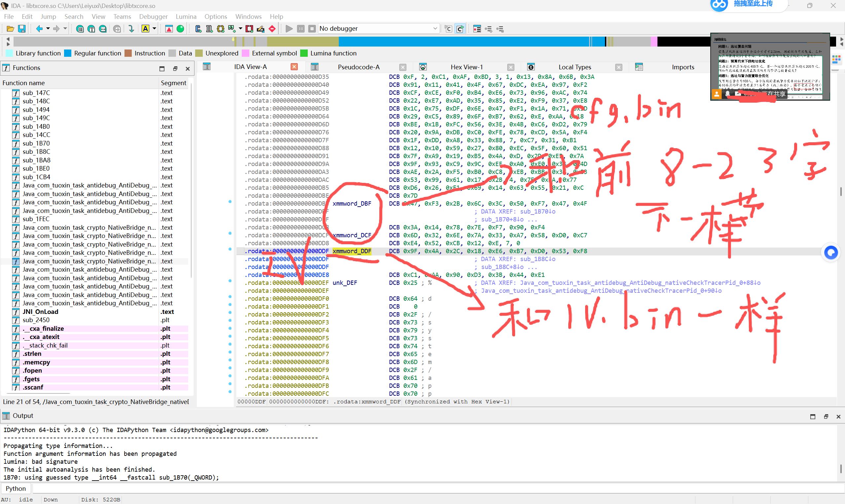Click the unk_DEF label
The width and height of the screenshot is (845, 504).
[344, 283]
